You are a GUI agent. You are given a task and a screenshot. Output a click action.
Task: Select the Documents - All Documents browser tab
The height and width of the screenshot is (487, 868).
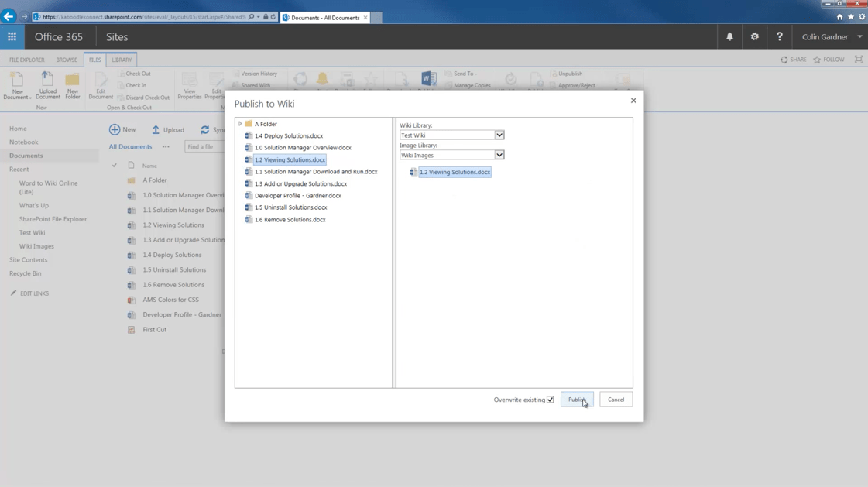pyautogui.click(x=325, y=18)
